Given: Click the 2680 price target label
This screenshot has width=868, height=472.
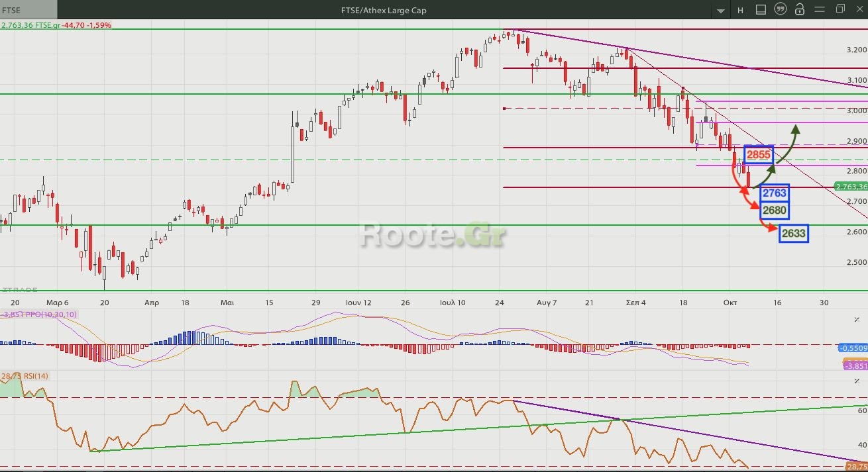Looking at the screenshot, I should [774, 211].
